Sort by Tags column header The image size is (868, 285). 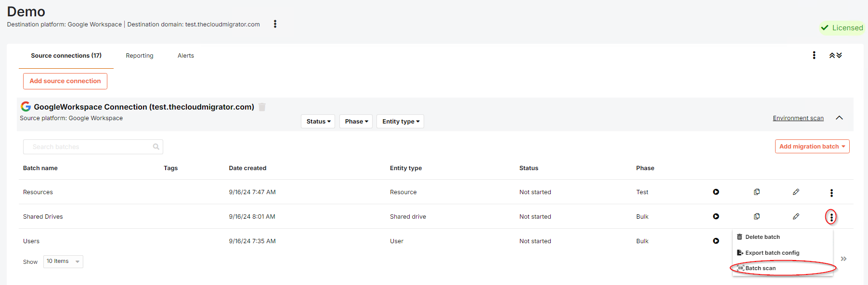[x=170, y=168]
